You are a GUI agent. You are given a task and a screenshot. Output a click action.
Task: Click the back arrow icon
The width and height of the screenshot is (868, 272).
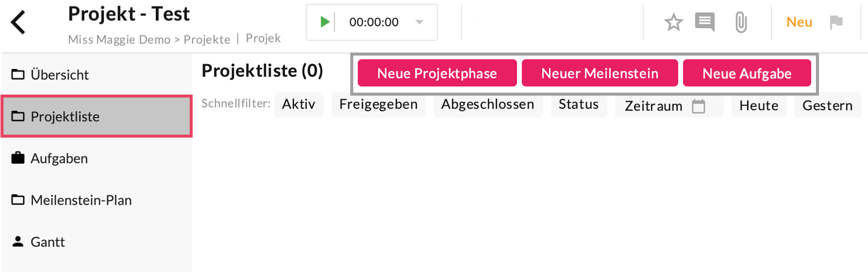18,22
